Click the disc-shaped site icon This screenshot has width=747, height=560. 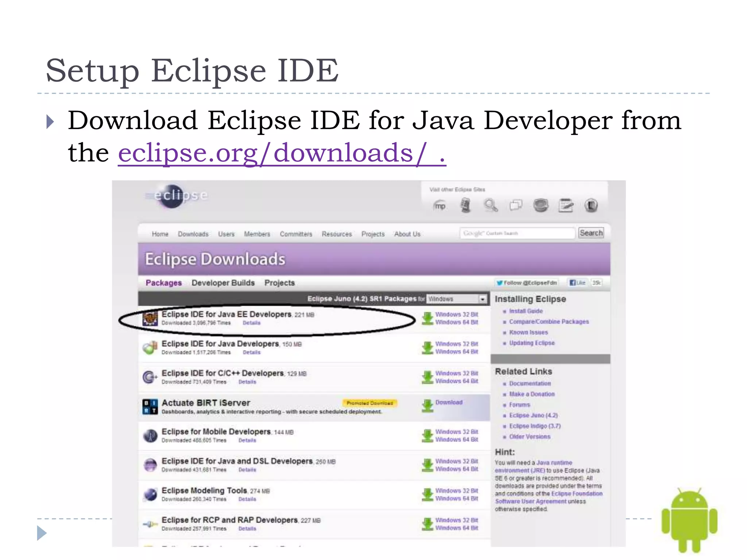pos(541,205)
